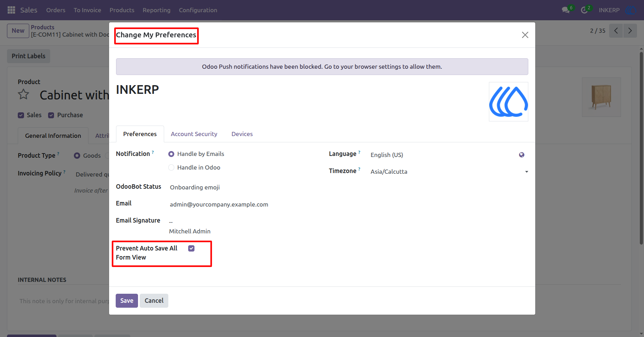Image resolution: width=644 pixels, height=337 pixels.
Task: Open the conversations chat icon
Action: point(566,10)
